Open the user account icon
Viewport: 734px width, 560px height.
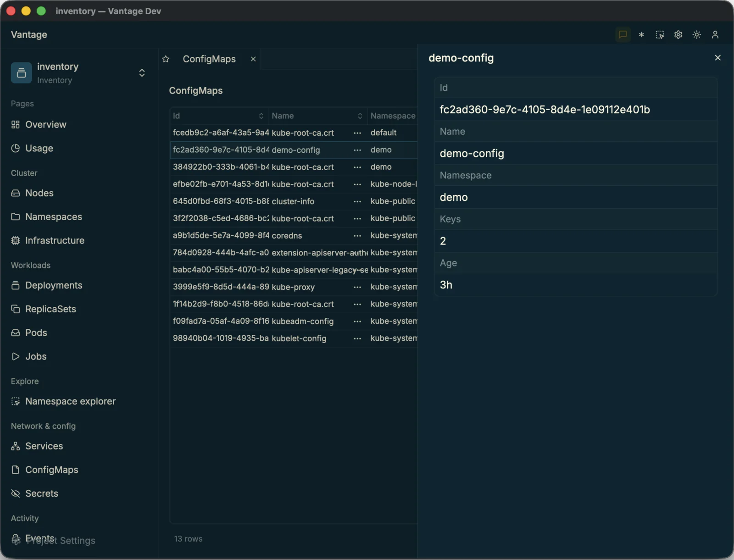[715, 35]
